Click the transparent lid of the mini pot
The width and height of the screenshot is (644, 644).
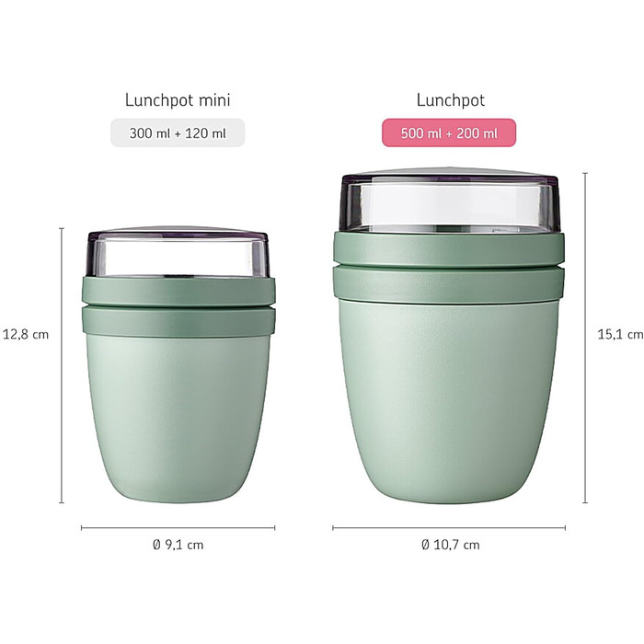coord(178,251)
